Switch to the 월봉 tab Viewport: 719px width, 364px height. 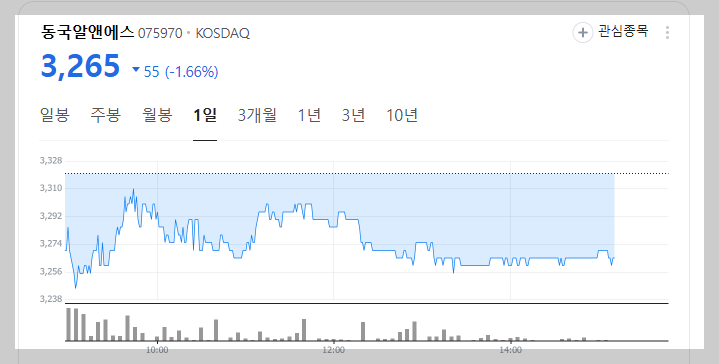[x=157, y=115]
